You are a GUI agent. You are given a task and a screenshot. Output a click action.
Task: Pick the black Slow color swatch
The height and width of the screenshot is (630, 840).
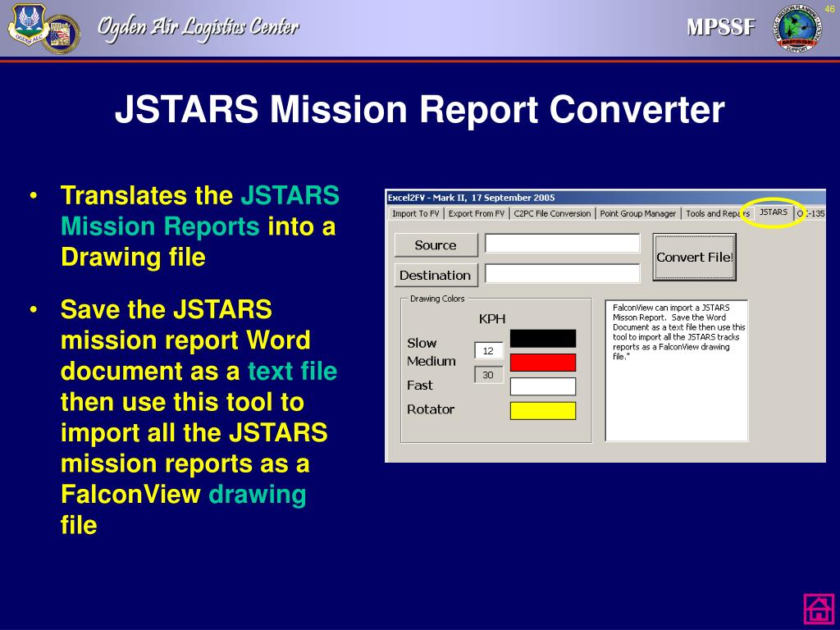543,339
